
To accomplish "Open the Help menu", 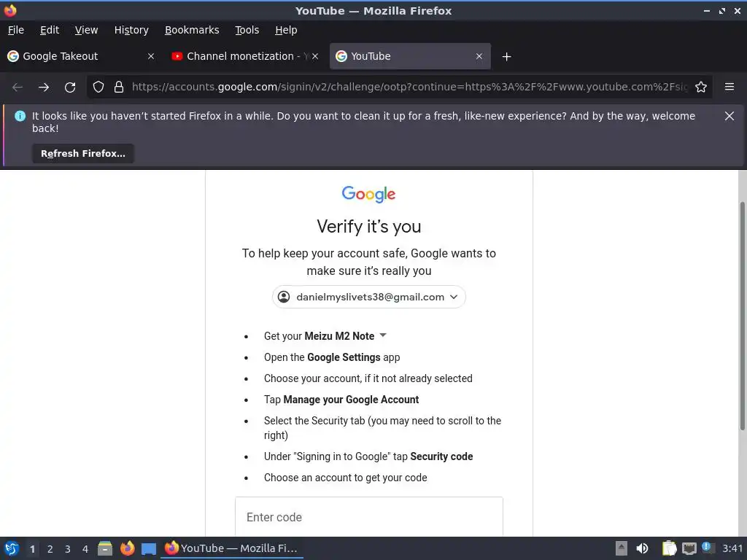I will click(286, 30).
